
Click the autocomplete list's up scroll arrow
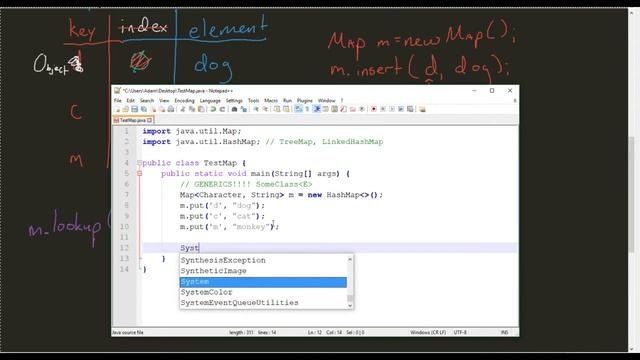pyautogui.click(x=350, y=259)
